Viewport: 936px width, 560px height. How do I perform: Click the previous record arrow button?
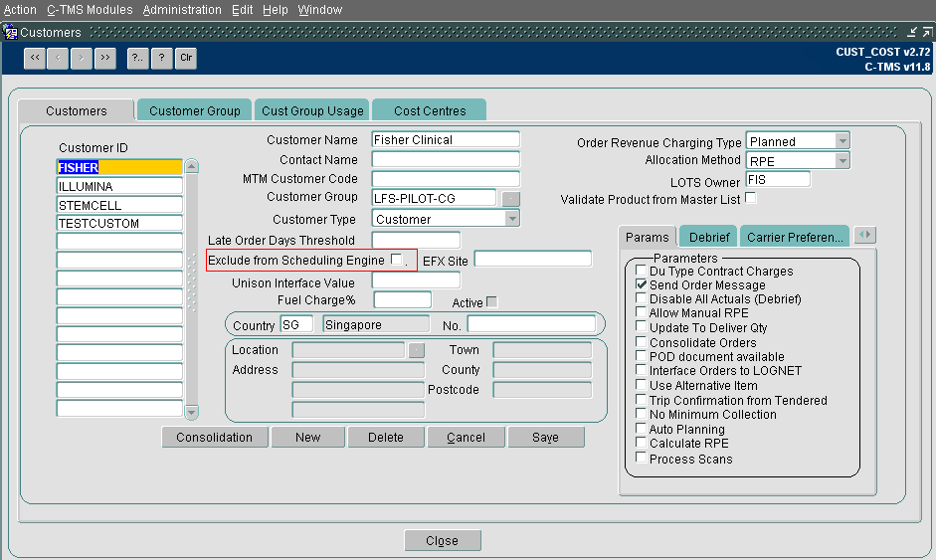(x=58, y=58)
